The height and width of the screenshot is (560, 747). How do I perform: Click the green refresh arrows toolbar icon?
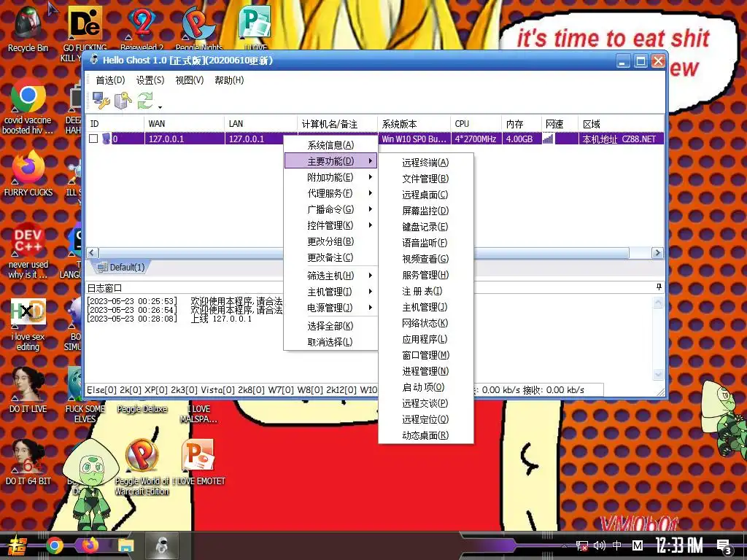coord(145,101)
